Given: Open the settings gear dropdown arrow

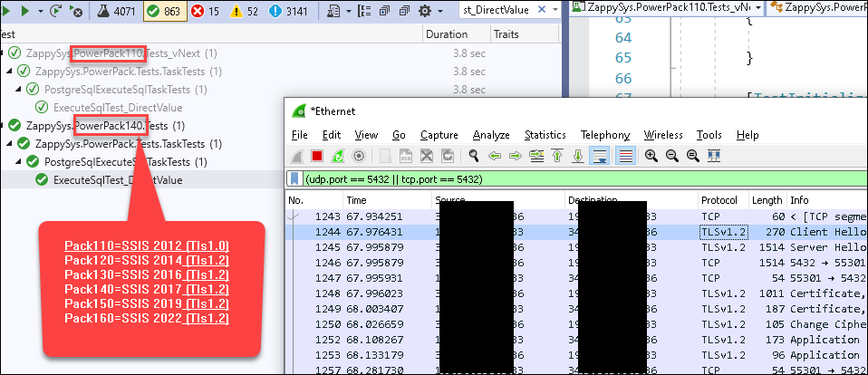Looking at the screenshot, I should point(440,11).
